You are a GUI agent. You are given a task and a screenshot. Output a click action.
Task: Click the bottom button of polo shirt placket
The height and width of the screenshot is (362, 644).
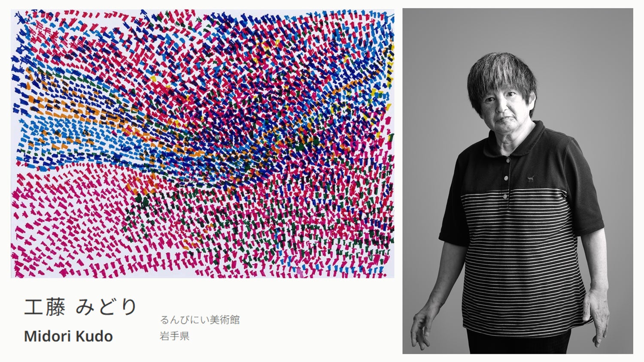click(x=505, y=196)
